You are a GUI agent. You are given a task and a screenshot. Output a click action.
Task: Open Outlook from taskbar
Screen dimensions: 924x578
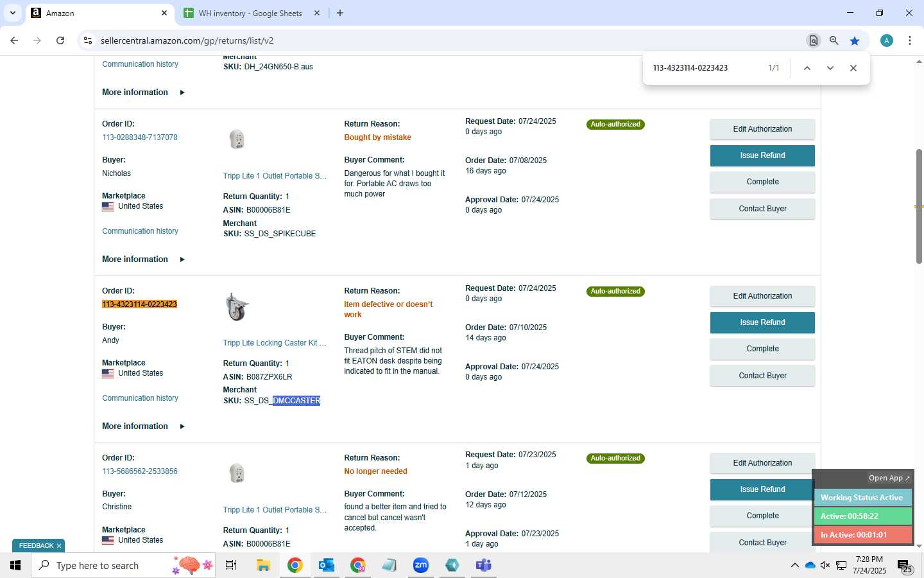pos(327,565)
